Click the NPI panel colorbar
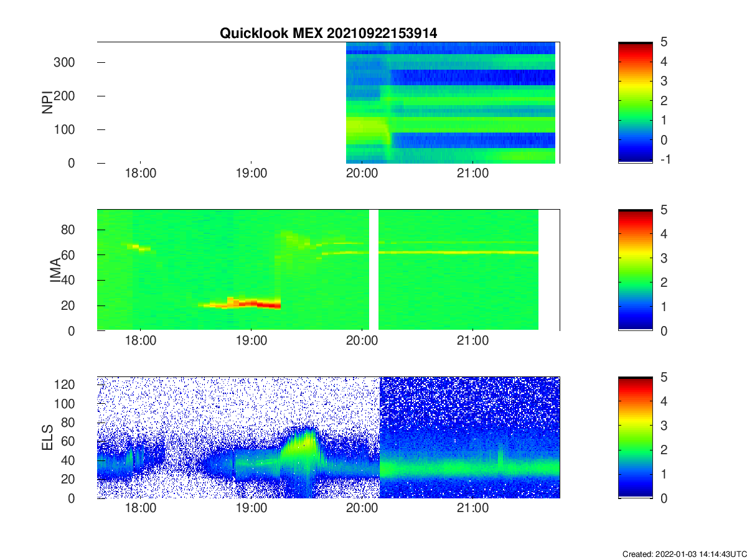This screenshot has height=560, width=747. [635, 103]
